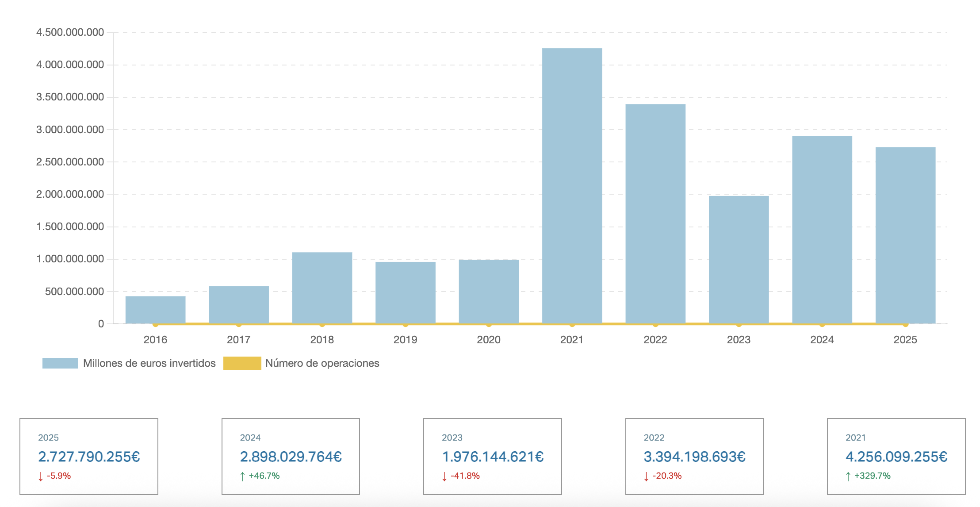Click the 2018 investment bar

coord(322,288)
